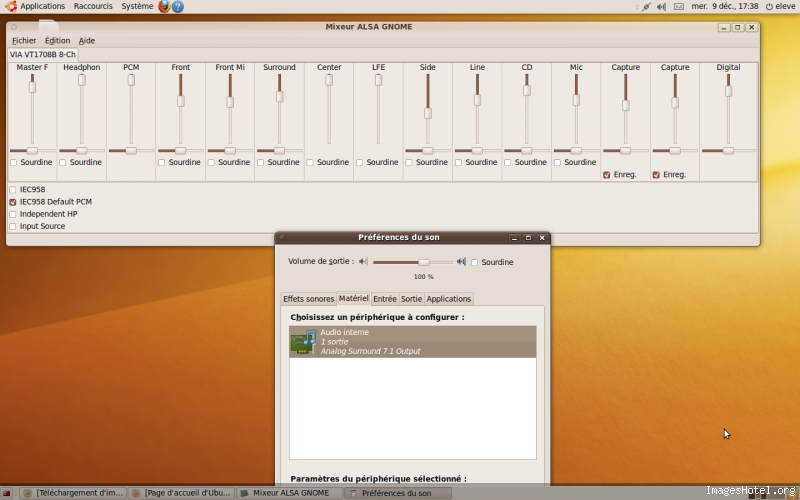800x500 pixels.
Task: Check Sourdine in Préférences du son
Action: 474,262
